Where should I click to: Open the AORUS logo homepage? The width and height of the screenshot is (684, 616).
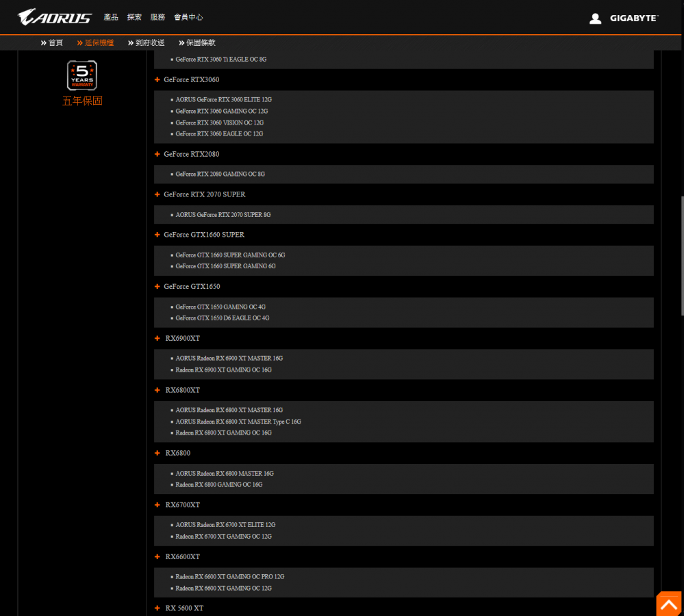coord(55,17)
